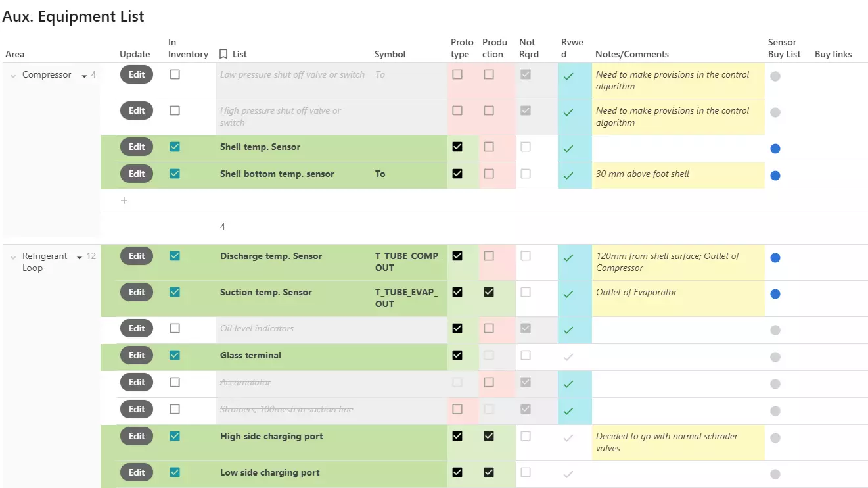This screenshot has width=868, height=488.
Task: Click blue Sensor Buy List dot for Discharge temp. Sensor
Action: (775, 258)
